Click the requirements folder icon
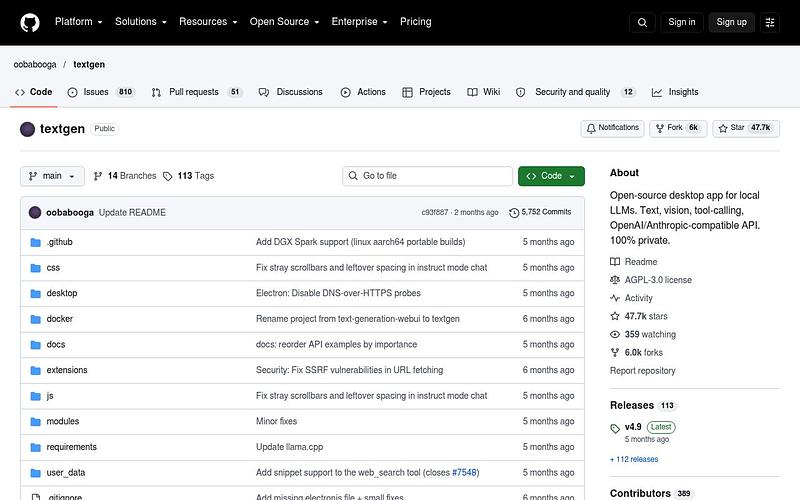The image size is (800, 500). (x=35, y=447)
